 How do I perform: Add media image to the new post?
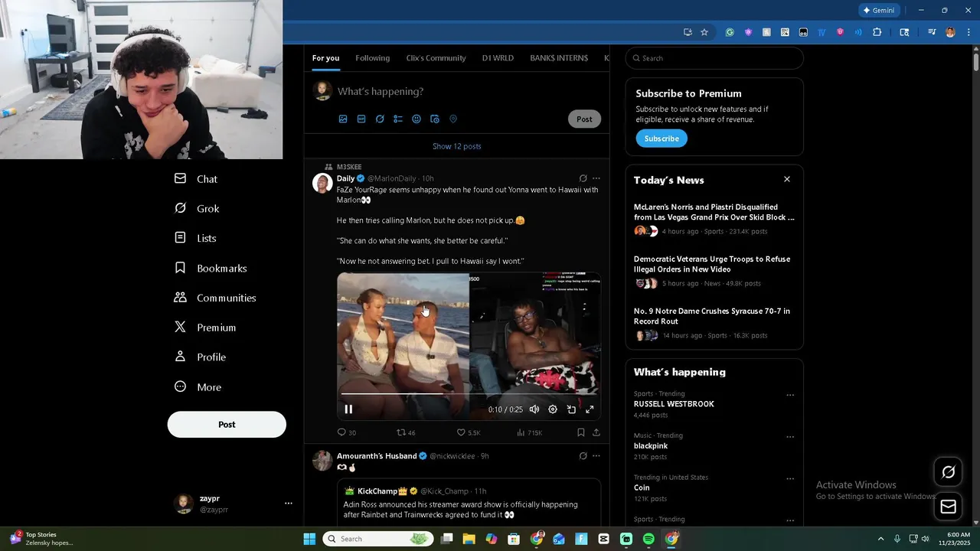[x=343, y=119]
